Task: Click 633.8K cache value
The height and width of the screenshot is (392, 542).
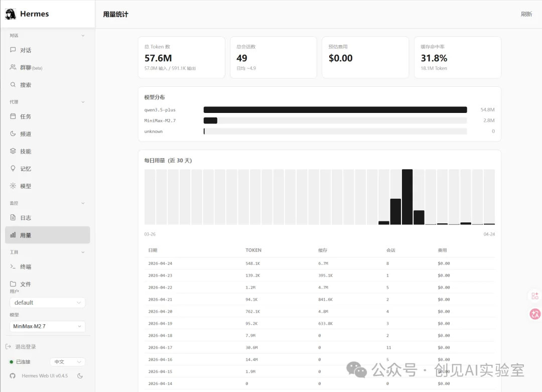Action: [x=325, y=324]
